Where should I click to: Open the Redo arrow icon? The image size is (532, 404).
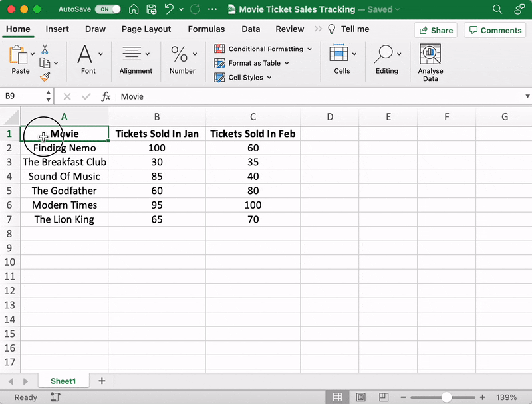[x=194, y=9]
